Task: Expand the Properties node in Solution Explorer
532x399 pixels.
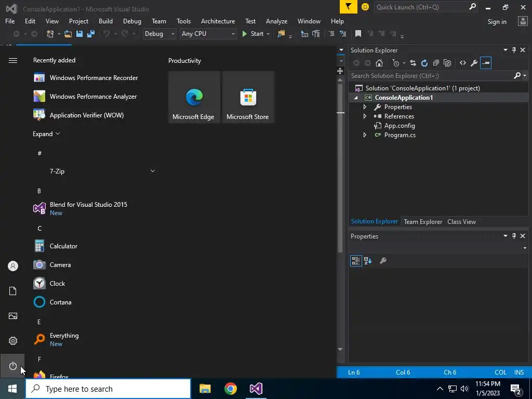Action: tap(365, 107)
